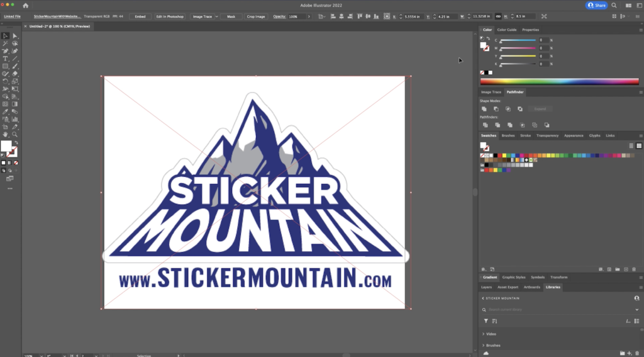Expand the Brushes library group
The image size is (644, 357).
click(484, 346)
